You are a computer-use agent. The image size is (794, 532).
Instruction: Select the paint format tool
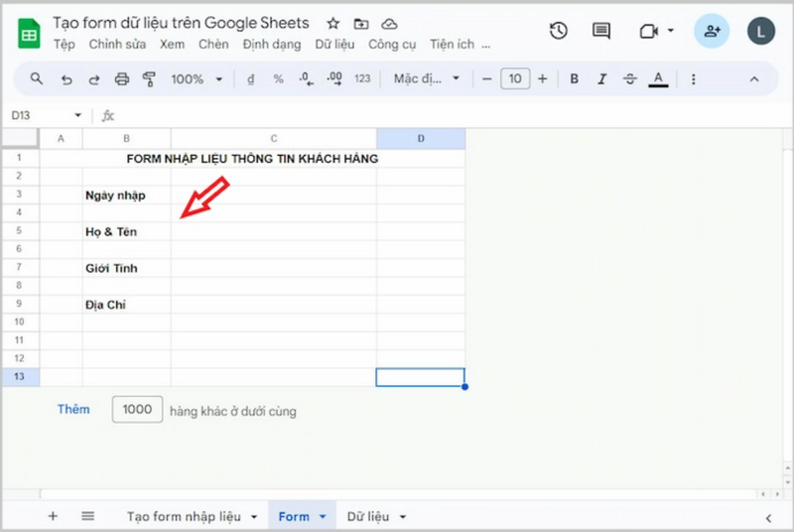pyautogui.click(x=150, y=79)
